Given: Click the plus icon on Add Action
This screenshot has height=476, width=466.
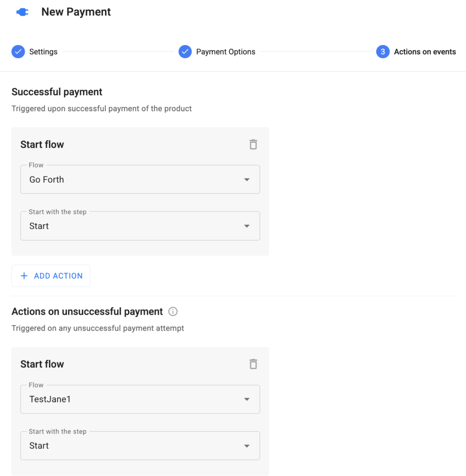Looking at the screenshot, I should pyautogui.click(x=24, y=276).
